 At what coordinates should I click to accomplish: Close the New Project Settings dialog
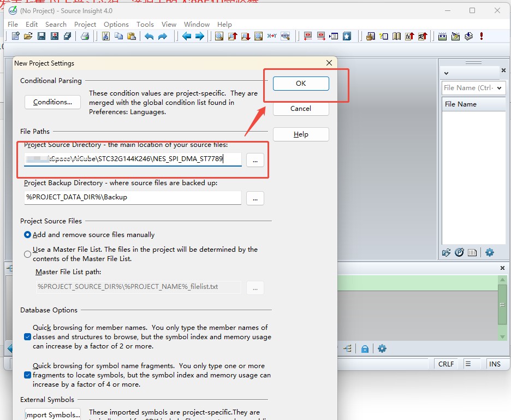pos(329,63)
